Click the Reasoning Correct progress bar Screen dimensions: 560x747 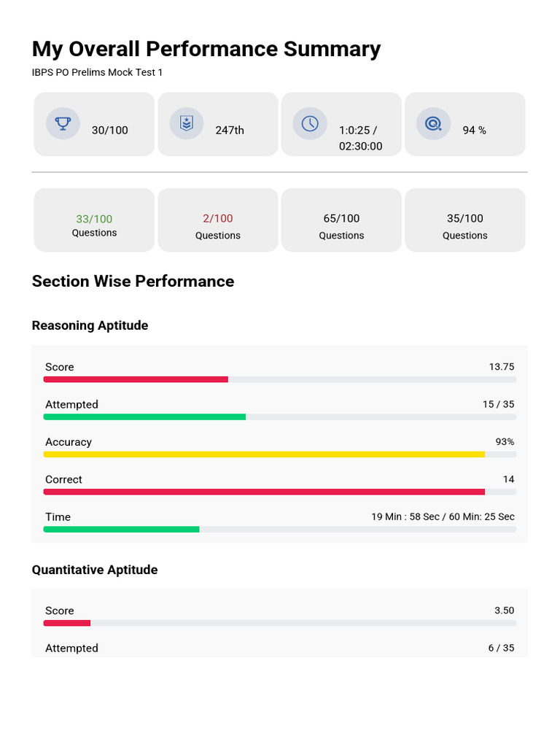280,492
